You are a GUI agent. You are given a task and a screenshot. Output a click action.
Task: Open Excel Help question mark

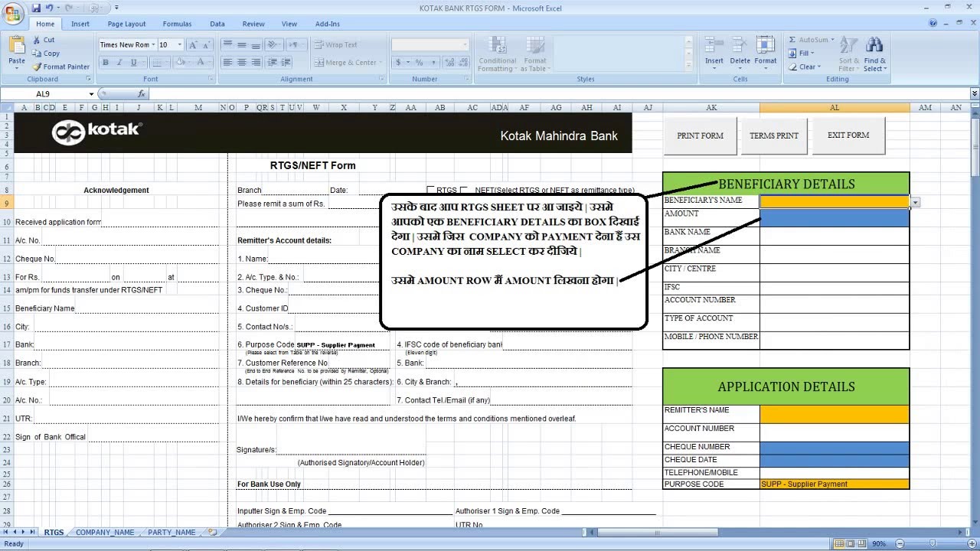933,24
